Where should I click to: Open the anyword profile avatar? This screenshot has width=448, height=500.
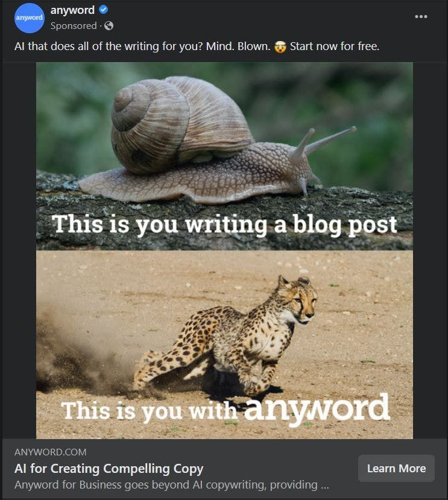click(x=30, y=18)
